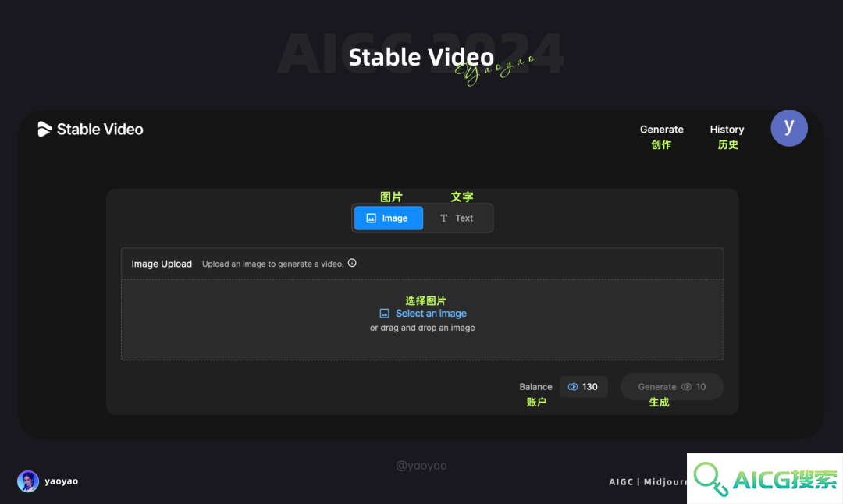Click the picture icon next to Select an image

384,314
